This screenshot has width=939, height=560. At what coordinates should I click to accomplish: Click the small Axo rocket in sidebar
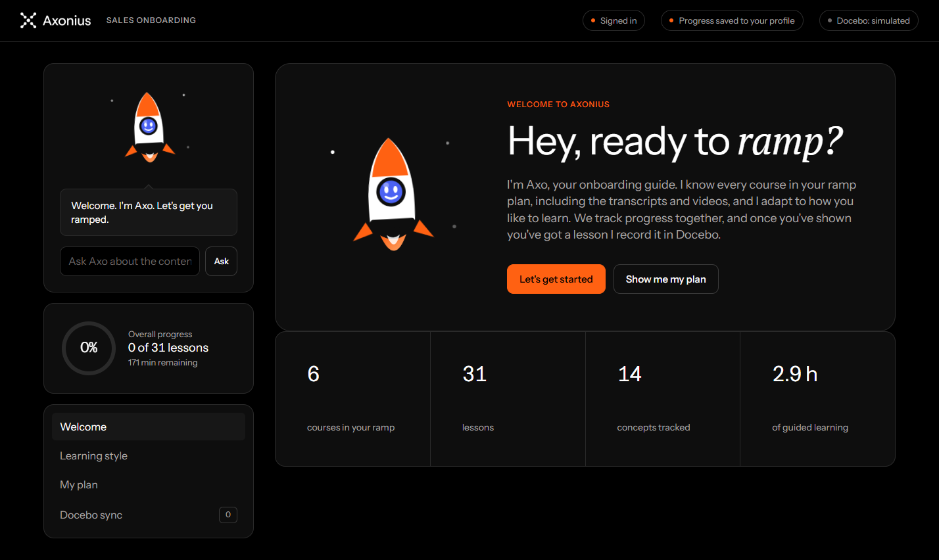[x=150, y=127]
